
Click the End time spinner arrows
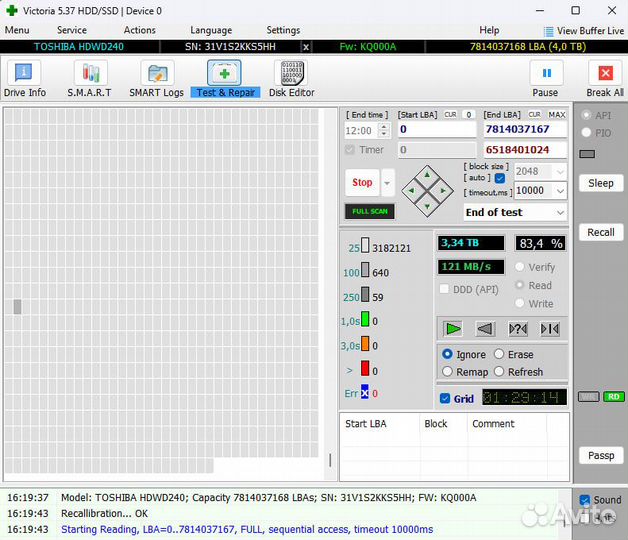click(384, 130)
